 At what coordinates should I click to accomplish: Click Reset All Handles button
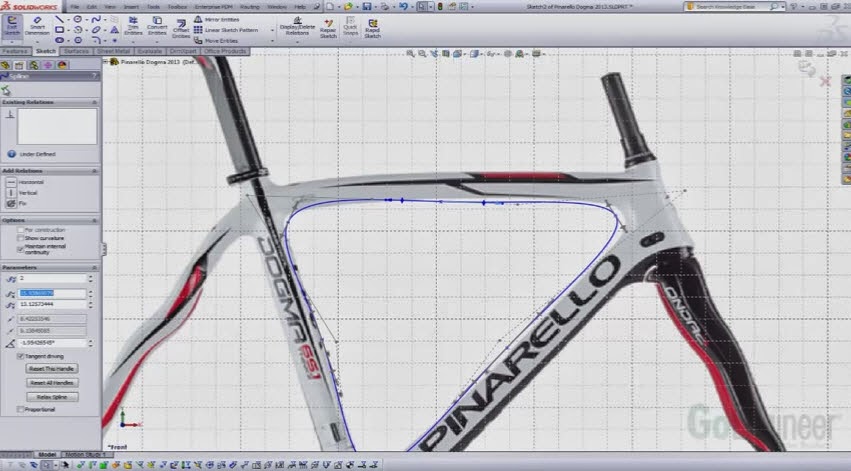(52, 383)
